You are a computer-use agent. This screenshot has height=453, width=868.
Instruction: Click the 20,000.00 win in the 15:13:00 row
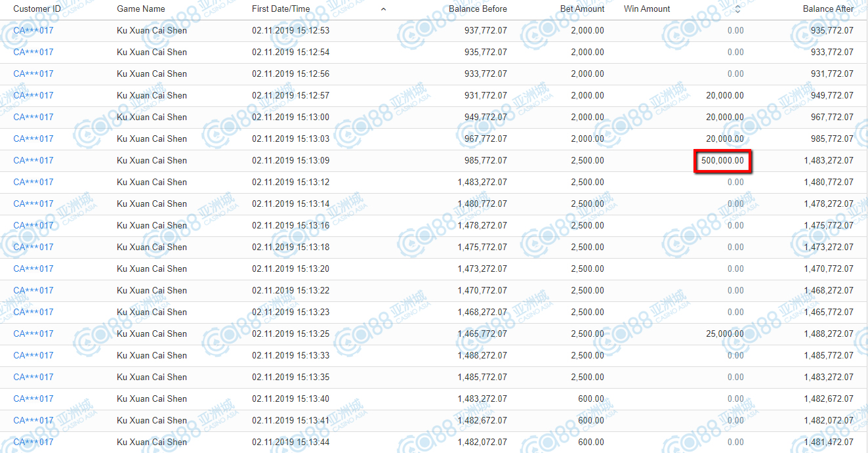[725, 117]
